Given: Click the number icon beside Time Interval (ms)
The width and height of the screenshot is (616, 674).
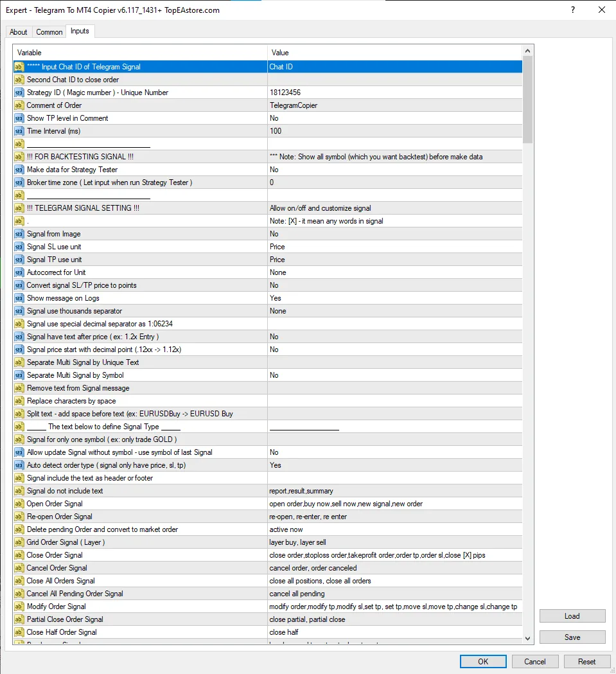Looking at the screenshot, I should tap(19, 131).
